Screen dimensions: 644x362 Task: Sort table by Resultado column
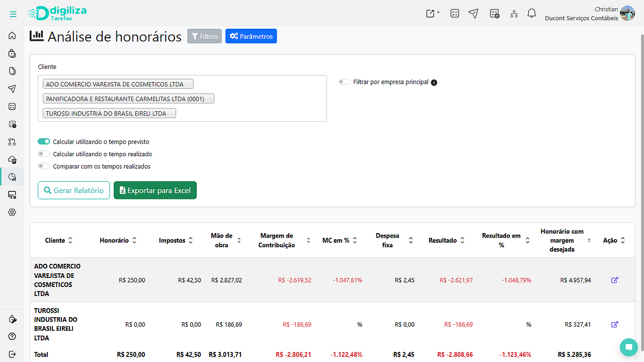[447, 241]
